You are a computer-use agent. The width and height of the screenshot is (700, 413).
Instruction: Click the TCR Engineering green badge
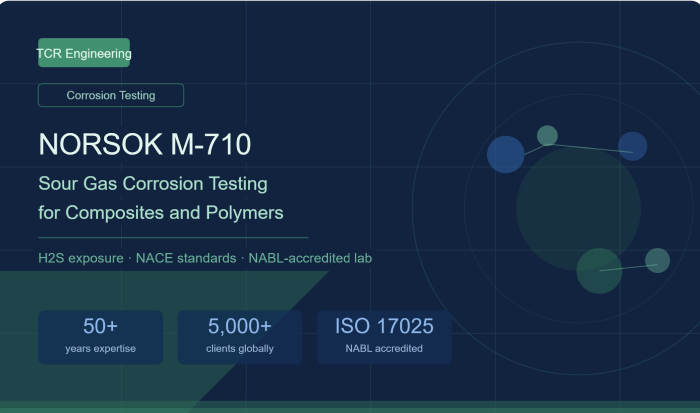click(84, 53)
